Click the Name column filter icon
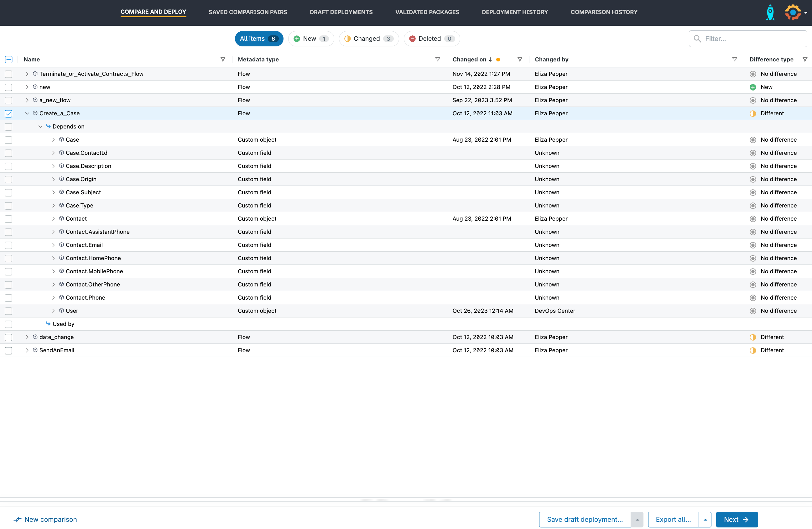This screenshot has width=812, height=529. [223, 59]
